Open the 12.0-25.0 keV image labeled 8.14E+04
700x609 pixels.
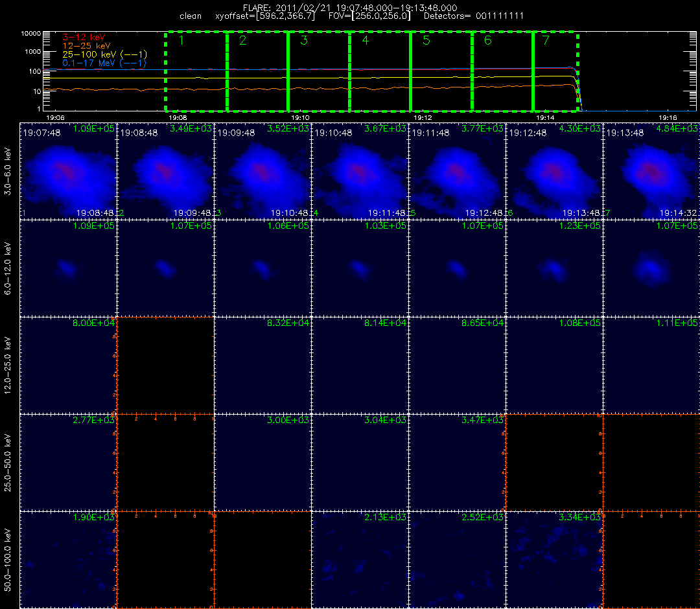pyautogui.click(x=360, y=366)
